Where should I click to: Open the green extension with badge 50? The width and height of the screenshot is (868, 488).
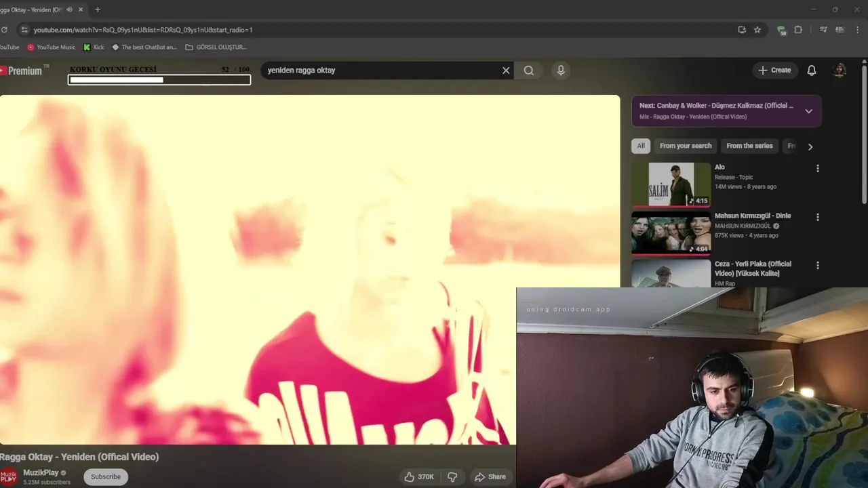pos(781,30)
